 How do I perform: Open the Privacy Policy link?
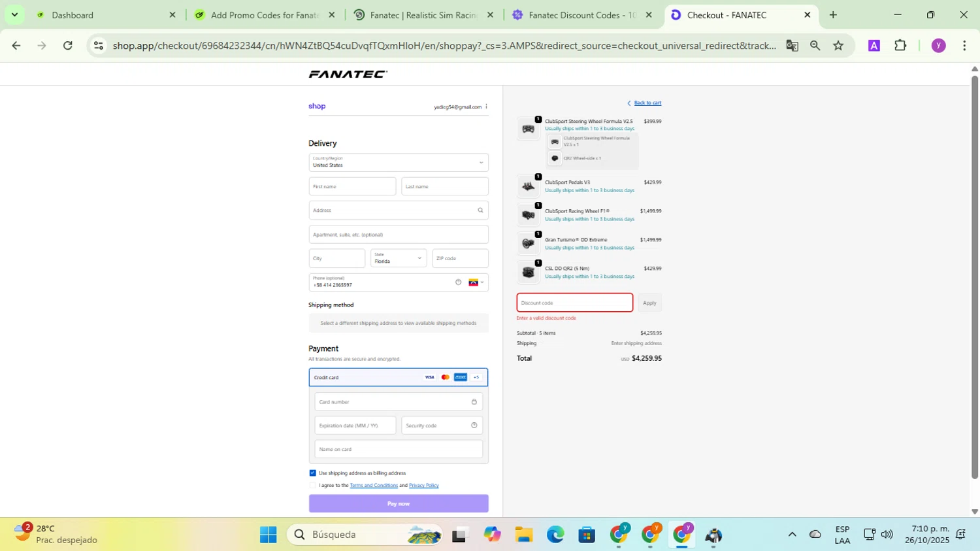point(424,485)
